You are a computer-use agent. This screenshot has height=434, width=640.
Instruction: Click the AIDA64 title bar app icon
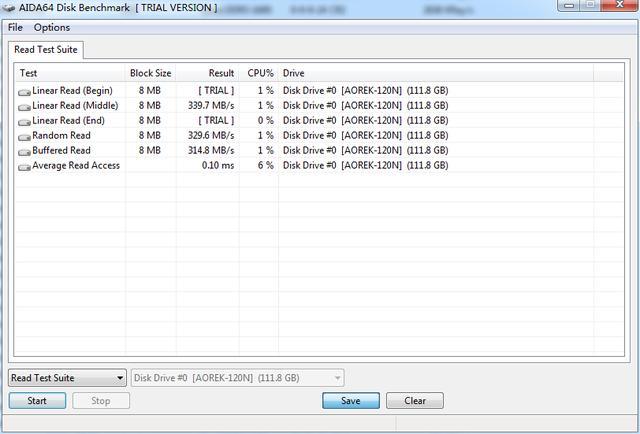coord(10,7)
